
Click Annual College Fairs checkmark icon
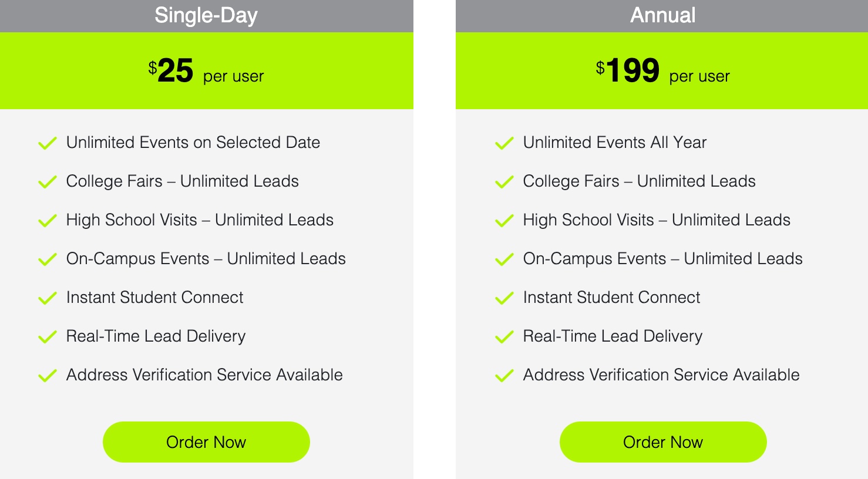pos(504,182)
